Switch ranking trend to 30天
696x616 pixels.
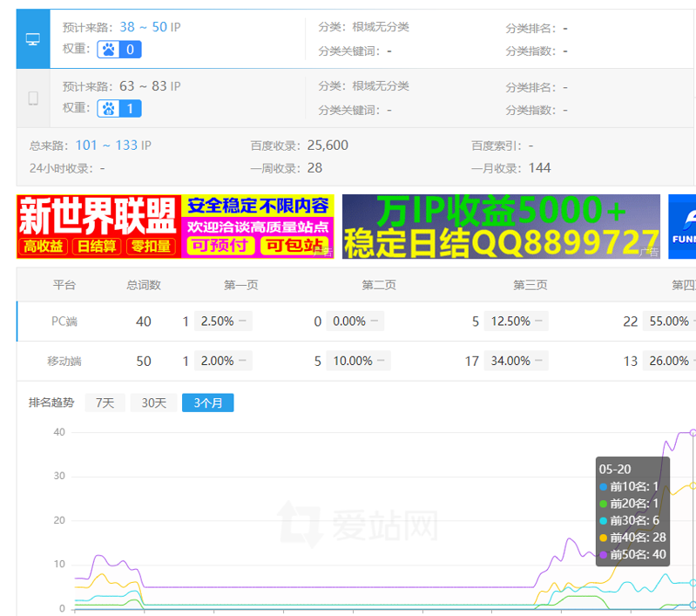pos(153,403)
